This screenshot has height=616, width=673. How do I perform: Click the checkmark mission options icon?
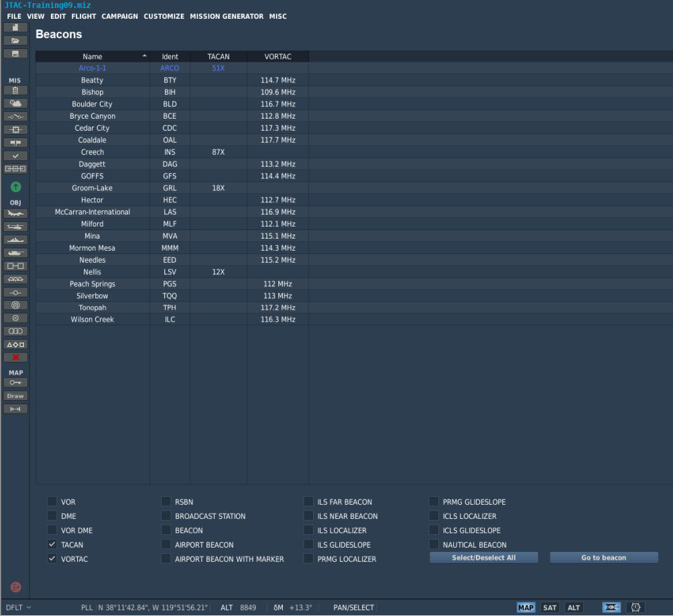[15, 156]
